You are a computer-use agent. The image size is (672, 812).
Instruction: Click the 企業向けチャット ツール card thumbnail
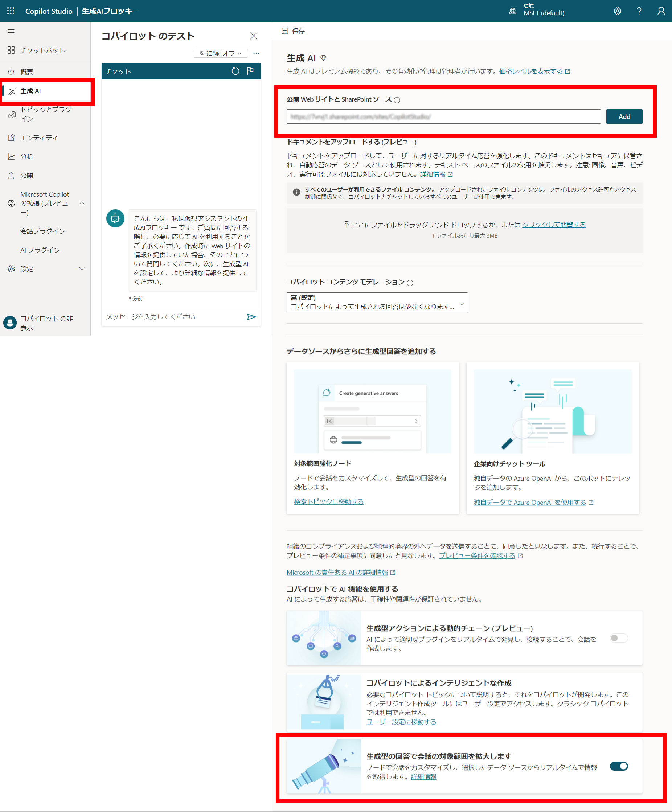coord(553,411)
